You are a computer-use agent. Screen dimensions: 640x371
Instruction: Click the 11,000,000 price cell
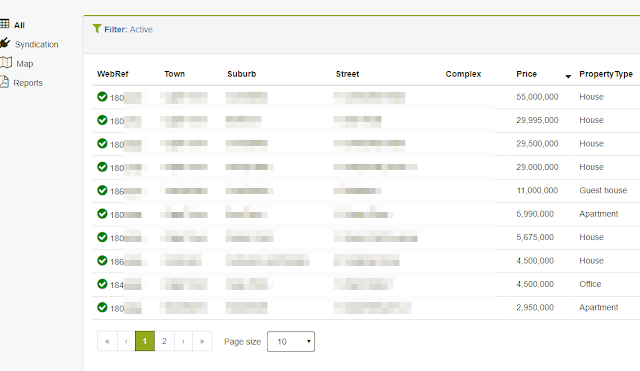[537, 190]
